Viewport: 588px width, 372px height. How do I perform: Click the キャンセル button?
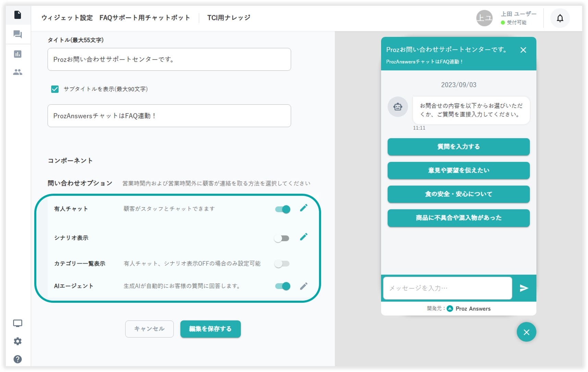tap(149, 329)
